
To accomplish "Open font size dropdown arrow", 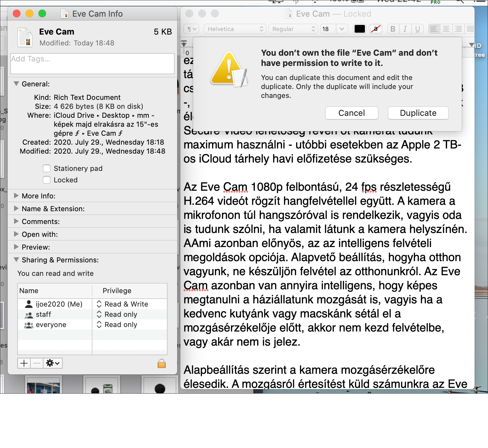I will (342, 29).
